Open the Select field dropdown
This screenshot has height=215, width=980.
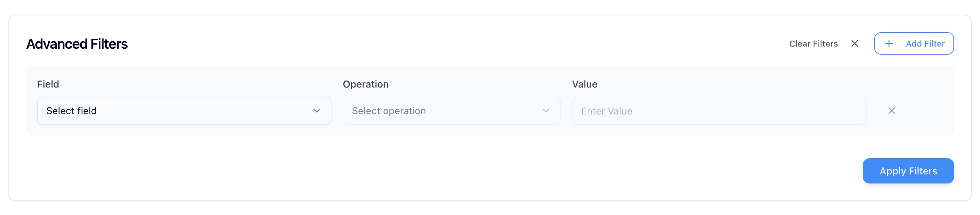coord(184,111)
